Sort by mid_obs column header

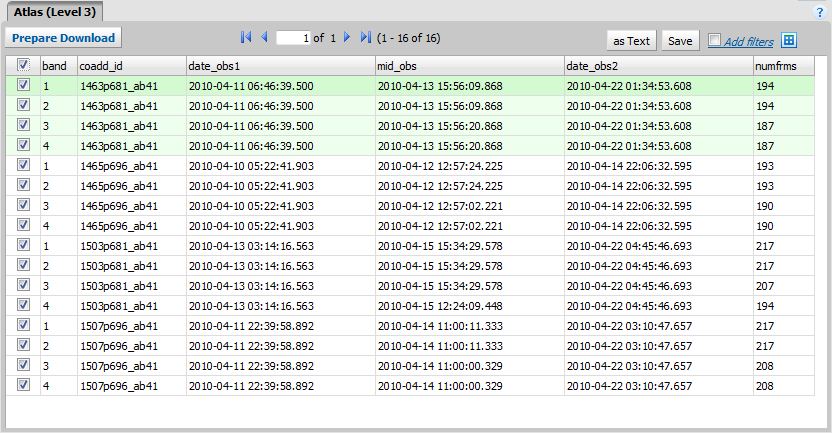[470, 66]
